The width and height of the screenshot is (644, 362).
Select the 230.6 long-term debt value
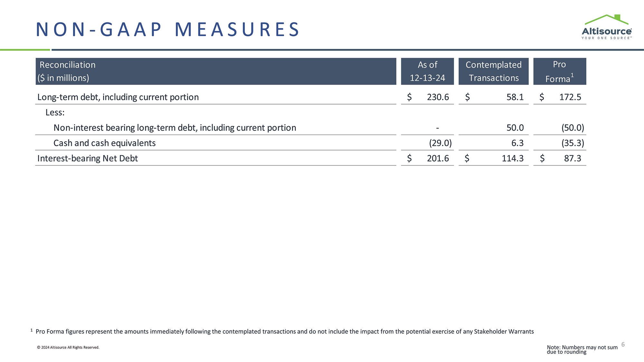click(438, 97)
